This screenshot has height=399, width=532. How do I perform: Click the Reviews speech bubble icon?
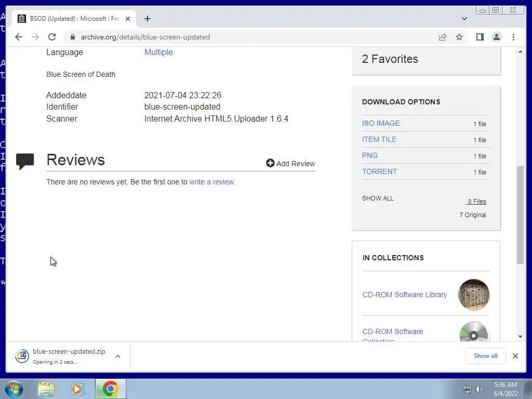(x=25, y=161)
